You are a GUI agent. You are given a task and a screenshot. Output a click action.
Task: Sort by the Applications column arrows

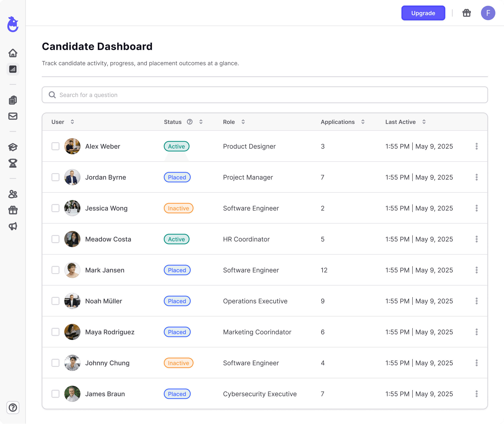point(363,122)
